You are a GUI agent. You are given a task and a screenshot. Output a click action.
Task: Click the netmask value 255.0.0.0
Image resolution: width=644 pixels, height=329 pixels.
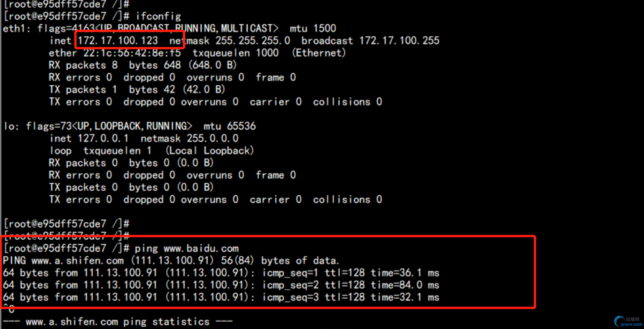click(212, 138)
